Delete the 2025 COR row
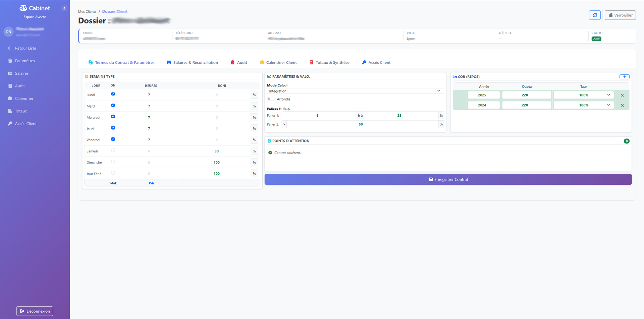 pyautogui.click(x=622, y=95)
